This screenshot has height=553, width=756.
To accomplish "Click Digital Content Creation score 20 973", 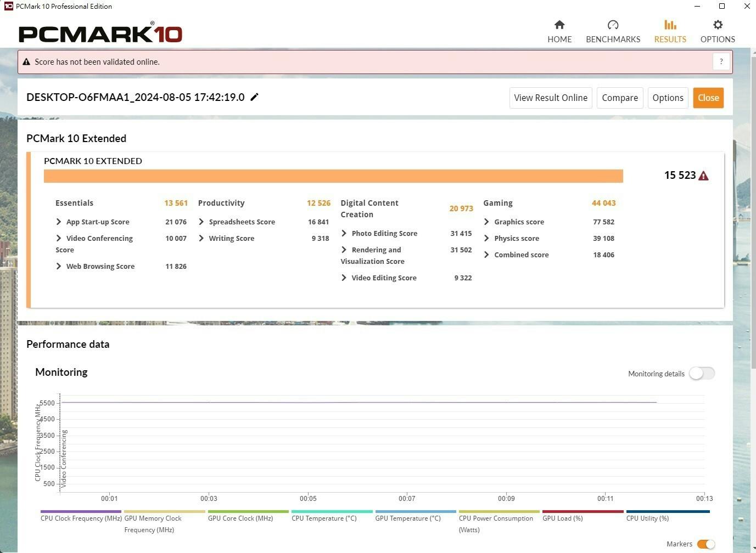I will tap(461, 208).
